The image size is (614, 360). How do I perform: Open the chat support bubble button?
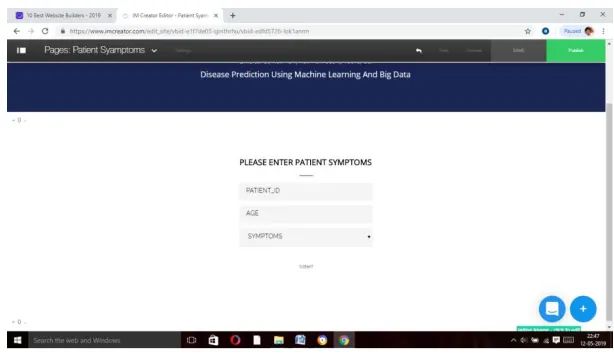pyautogui.click(x=552, y=309)
